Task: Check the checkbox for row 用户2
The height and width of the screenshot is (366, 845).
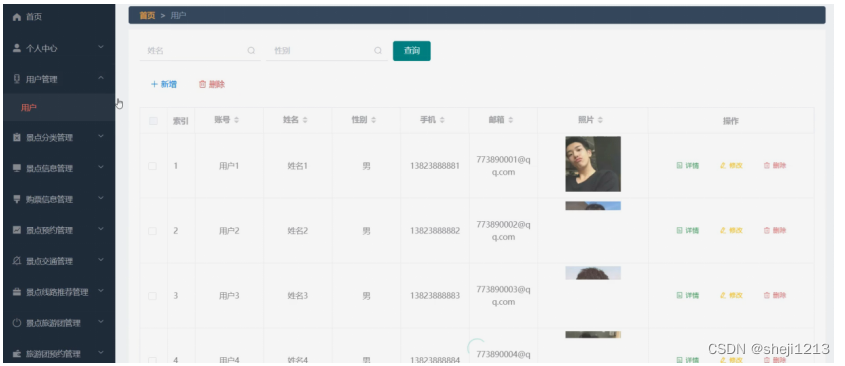Action: click(x=153, y=231)
